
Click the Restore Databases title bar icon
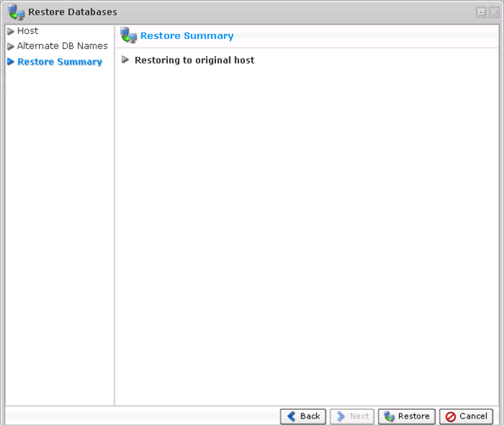coord(16,12)
